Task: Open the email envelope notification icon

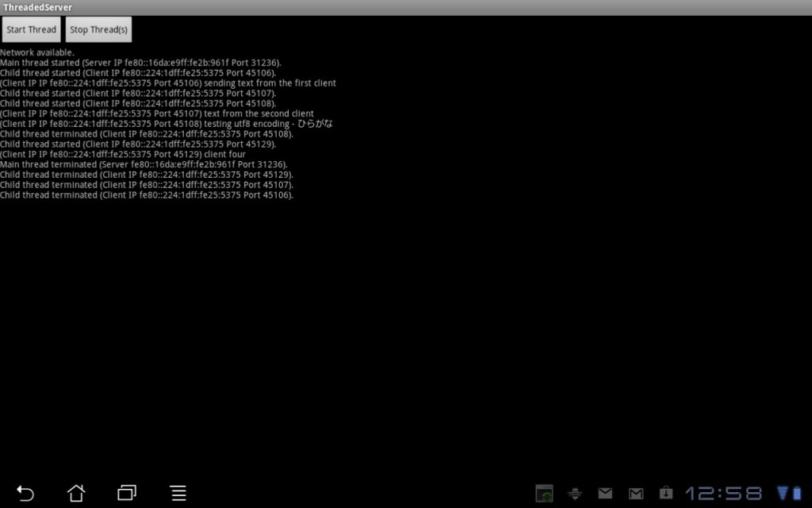Action: (x=605, y=494)
